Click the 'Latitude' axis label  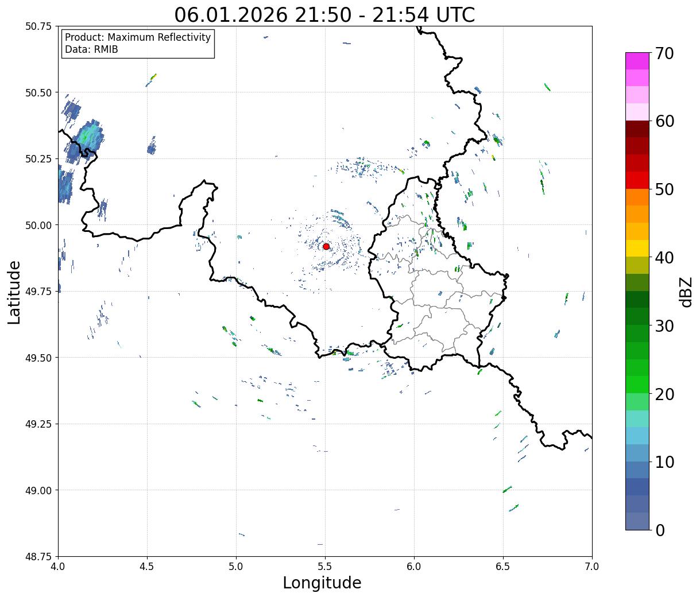tap(14, 292)
